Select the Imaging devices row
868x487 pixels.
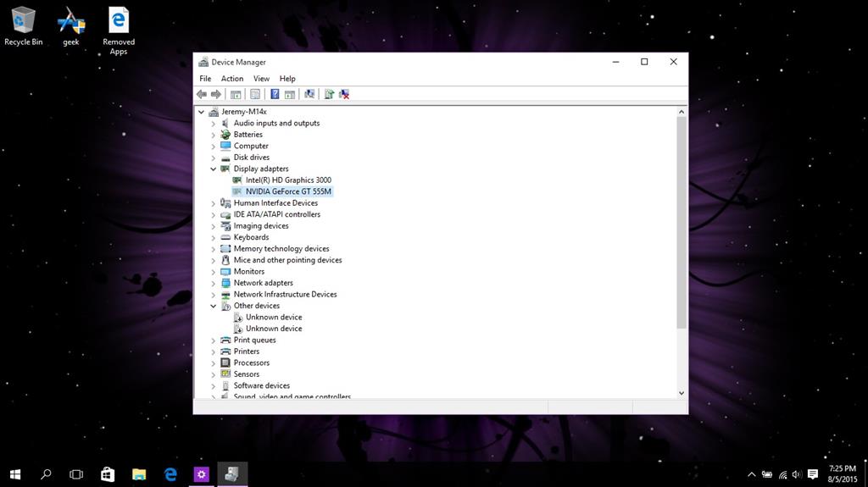261,226
